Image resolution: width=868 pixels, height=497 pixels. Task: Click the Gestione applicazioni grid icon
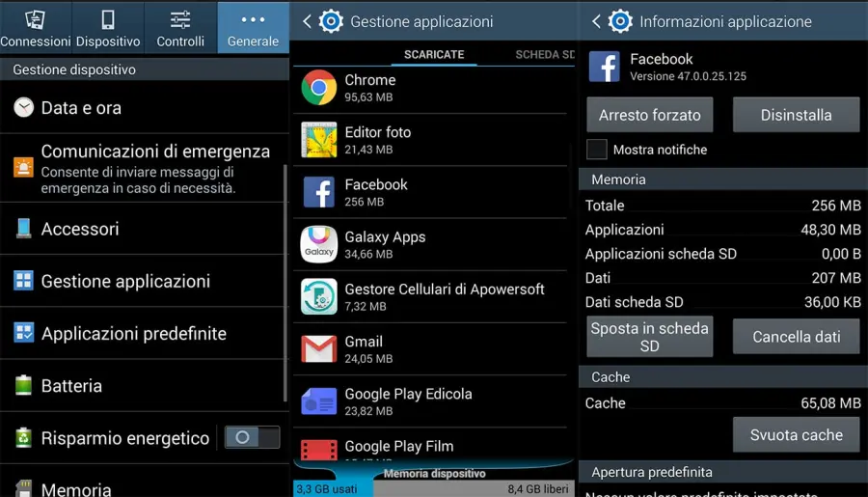pos(23,281)
